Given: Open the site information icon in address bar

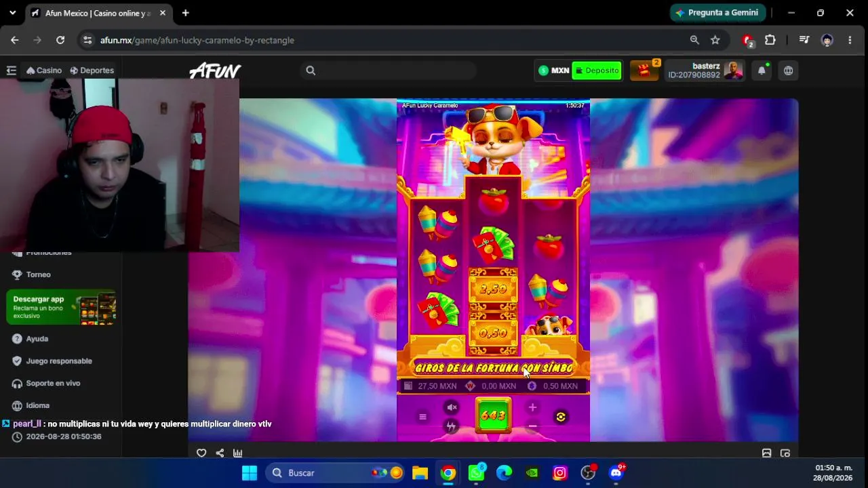Looking at the screenshot, I should click(87, 40).
